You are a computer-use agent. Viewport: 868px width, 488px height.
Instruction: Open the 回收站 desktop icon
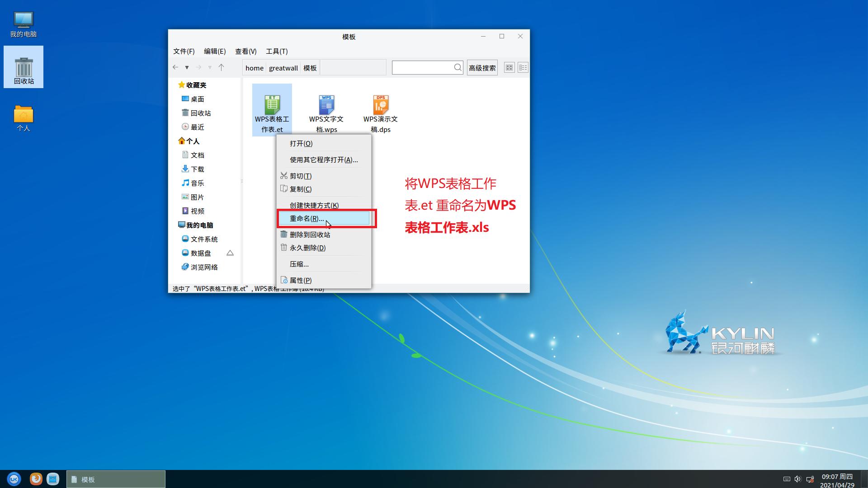[24, 68]
